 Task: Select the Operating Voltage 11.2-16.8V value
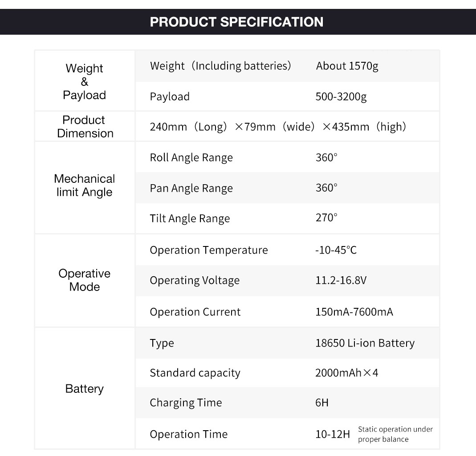[x=341, y=280]
